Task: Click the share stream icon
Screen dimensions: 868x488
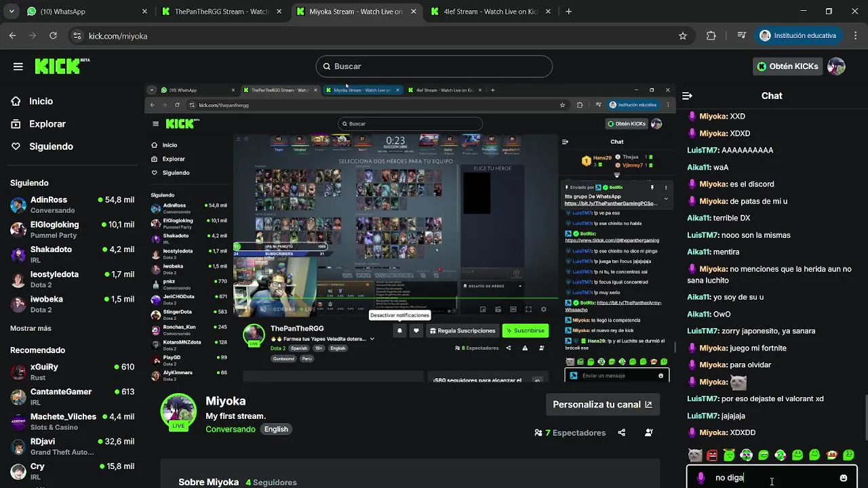Action: (x=622, y=432)
